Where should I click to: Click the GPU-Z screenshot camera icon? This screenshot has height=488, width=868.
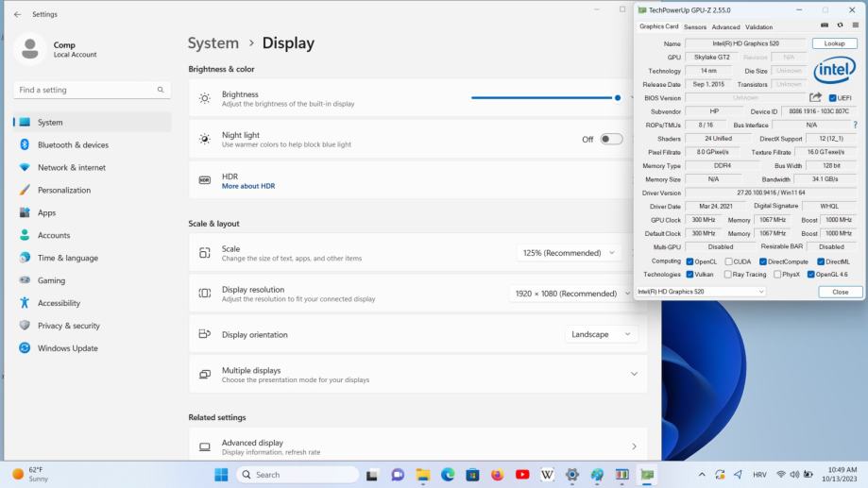825,26
